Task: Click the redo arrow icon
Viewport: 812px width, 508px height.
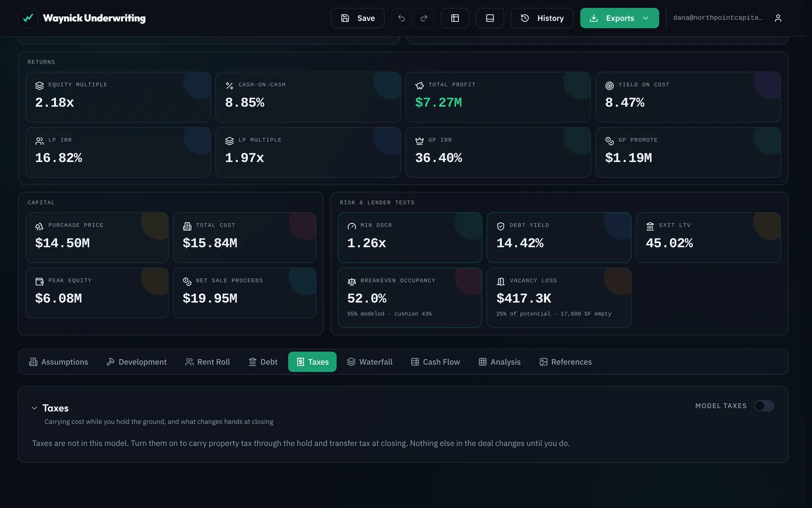Action: pos(424,18)
